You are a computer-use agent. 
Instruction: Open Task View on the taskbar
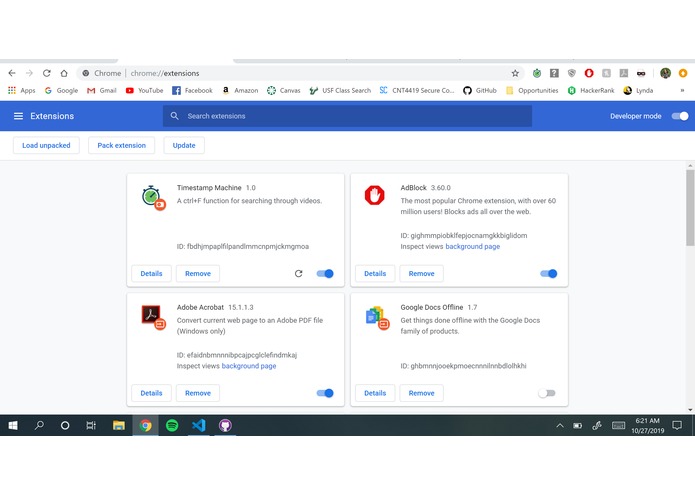pos(91,425)
